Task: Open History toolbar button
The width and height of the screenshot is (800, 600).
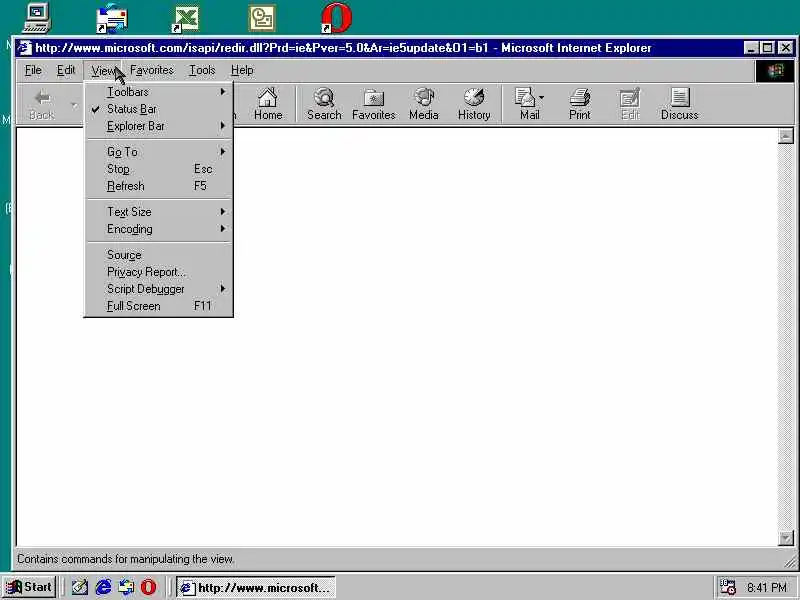Action: tap(474, 104)
